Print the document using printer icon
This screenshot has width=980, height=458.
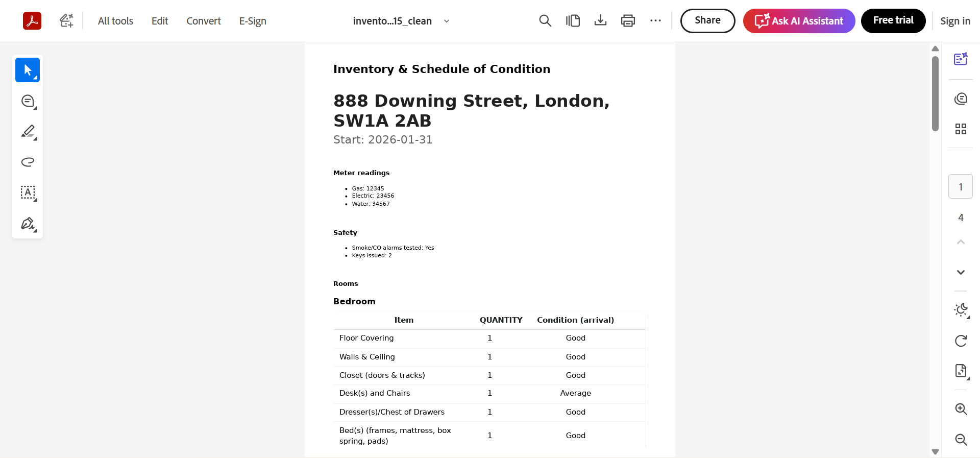628,21
